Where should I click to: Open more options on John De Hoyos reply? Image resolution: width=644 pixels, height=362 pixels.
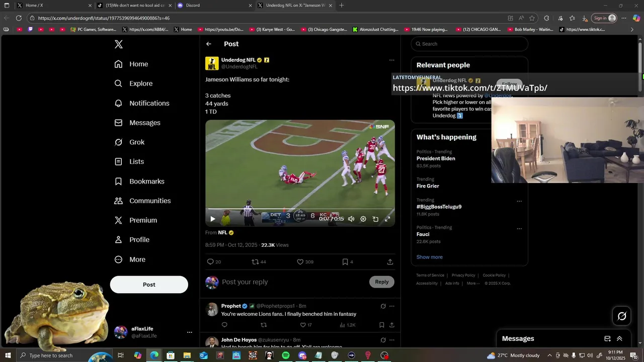pyautogui.click(x=392, y=340)
